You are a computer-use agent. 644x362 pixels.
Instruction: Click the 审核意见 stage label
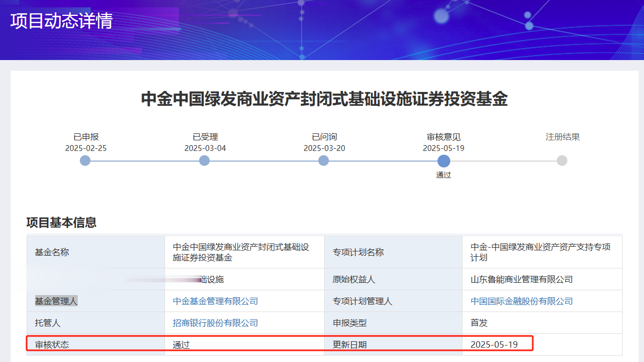[x=443, y=137]
